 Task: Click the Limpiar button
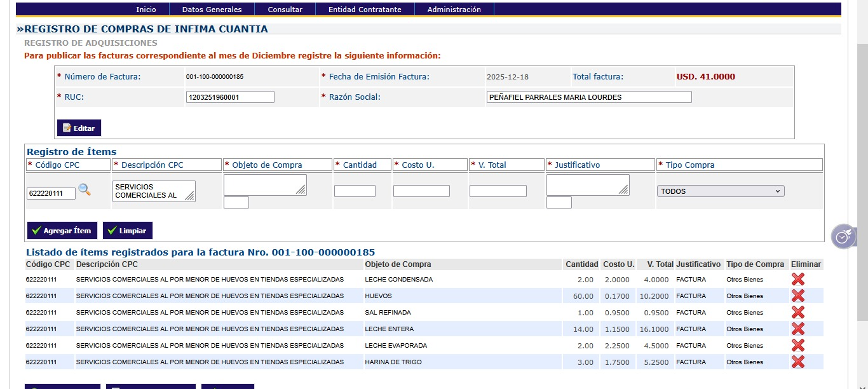pyautogui.click(x=128, y=231)
